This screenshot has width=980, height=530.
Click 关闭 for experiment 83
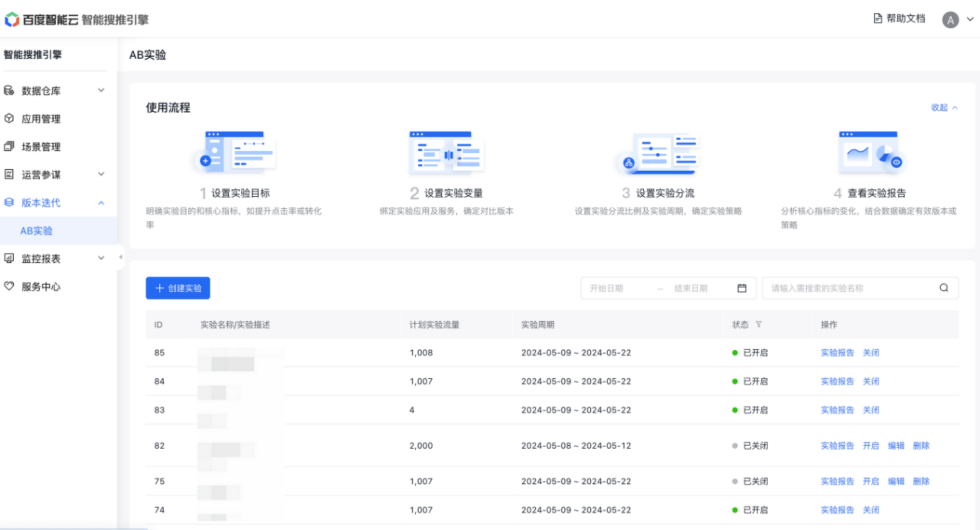[x=871, y=410]
